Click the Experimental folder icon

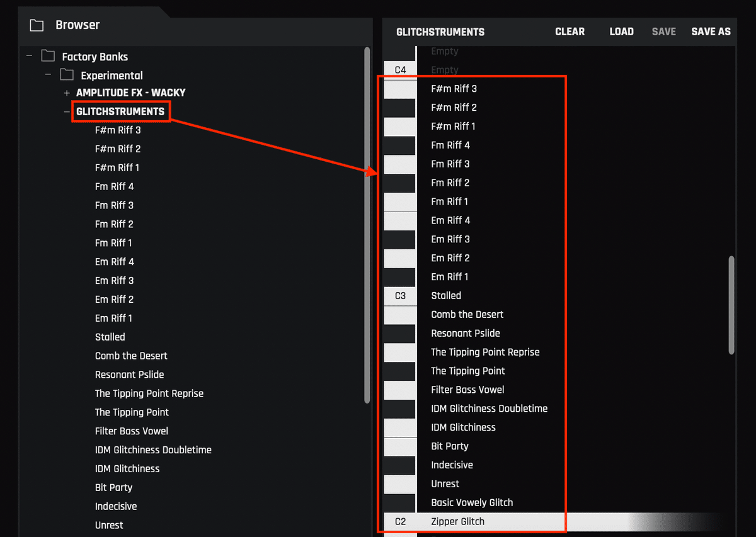pyautogui.click(x=67, y=75)
